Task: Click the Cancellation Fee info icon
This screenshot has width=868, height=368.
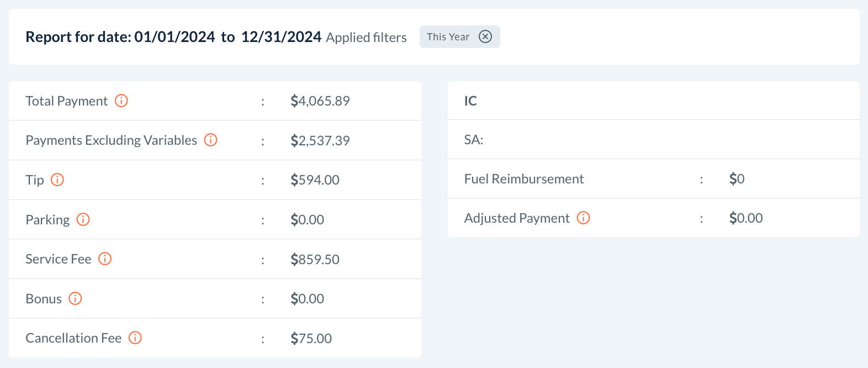Action: click(x=135, y=338)
